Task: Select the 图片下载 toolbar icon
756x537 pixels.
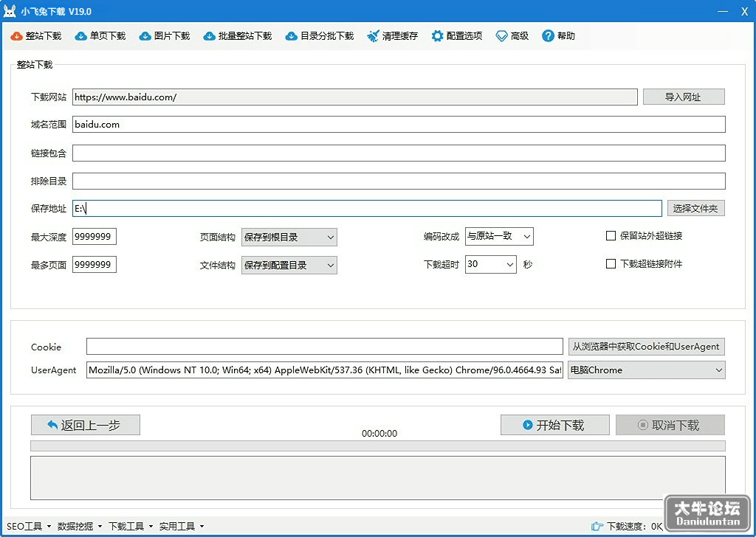Action: pos(145,36)
